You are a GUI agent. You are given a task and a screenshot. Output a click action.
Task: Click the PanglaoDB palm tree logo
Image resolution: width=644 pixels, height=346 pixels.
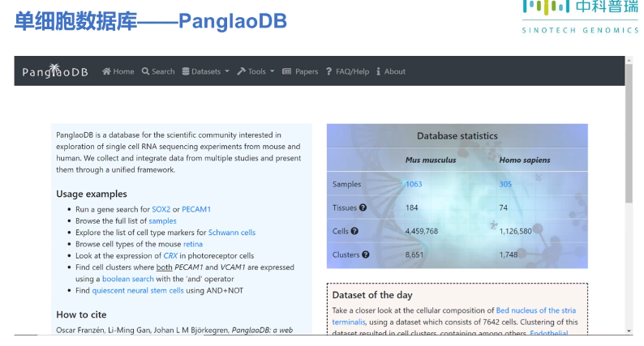pos(55,71)
